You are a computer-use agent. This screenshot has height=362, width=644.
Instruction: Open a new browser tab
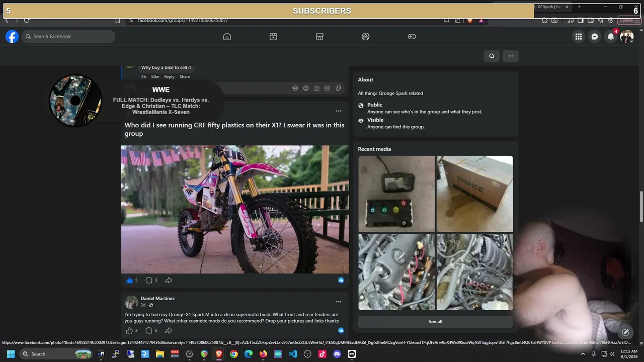coord(579,7)
